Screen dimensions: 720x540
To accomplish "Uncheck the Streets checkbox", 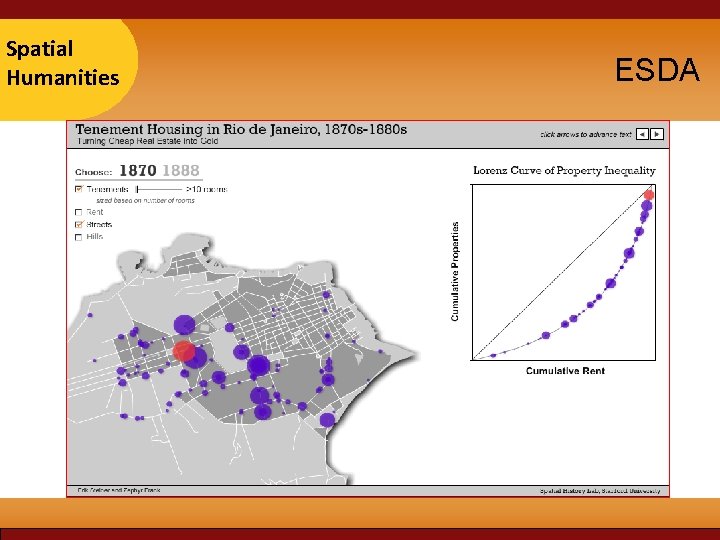I will point(79,225).
